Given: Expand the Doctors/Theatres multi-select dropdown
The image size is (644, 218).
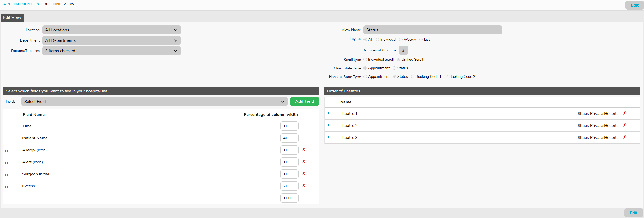Looking at the screenshot, I should 111,51.
